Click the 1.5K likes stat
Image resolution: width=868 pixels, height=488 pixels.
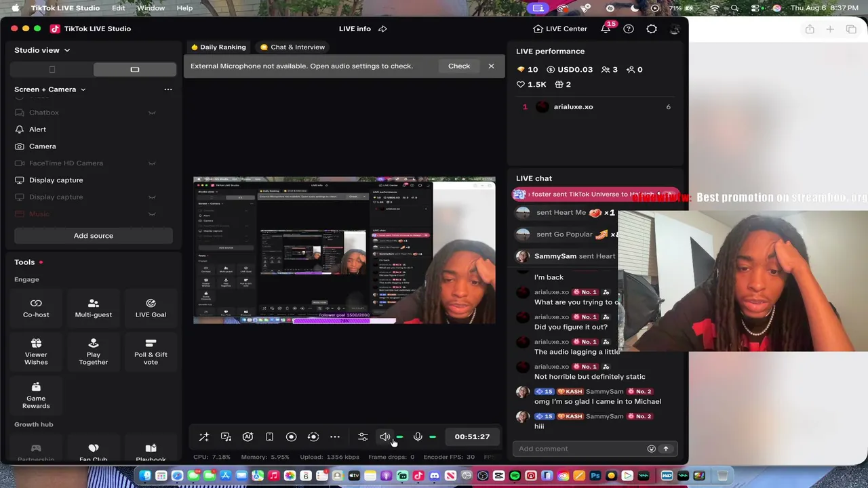click(x=532, y=85)
